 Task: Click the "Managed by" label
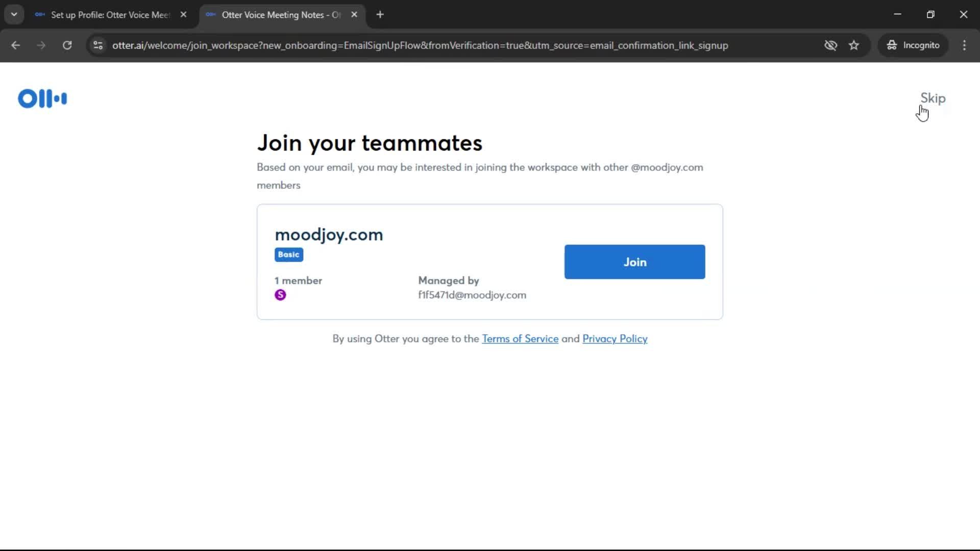pos(449,281)
